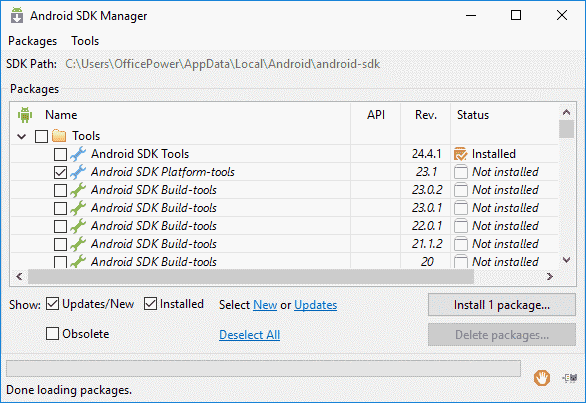586x403 pixels.
Task: Click the Installed status icon for Android SDK Tools
Action: [x=460, y=154]
